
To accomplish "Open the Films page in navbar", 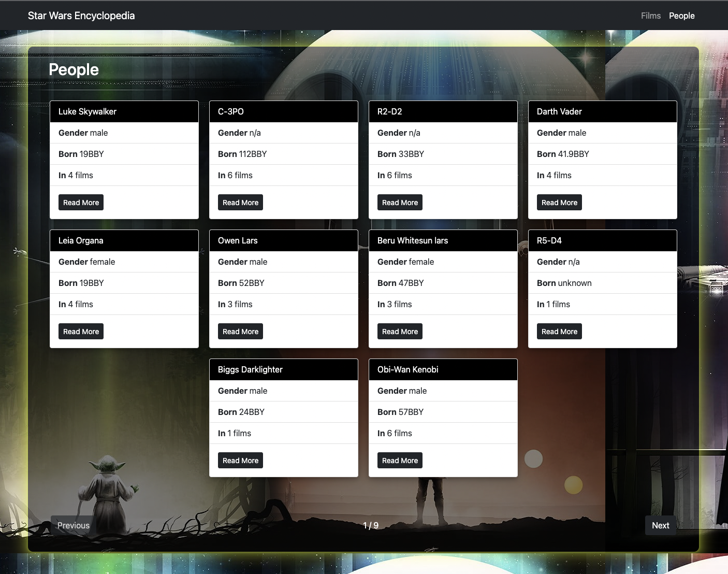I will [x=650, y=16].
